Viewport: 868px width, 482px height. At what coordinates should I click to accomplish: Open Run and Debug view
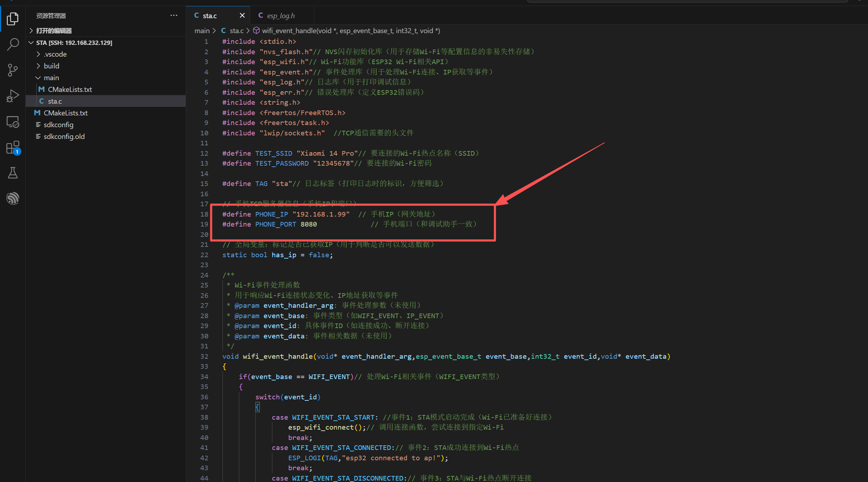(13, 96)
